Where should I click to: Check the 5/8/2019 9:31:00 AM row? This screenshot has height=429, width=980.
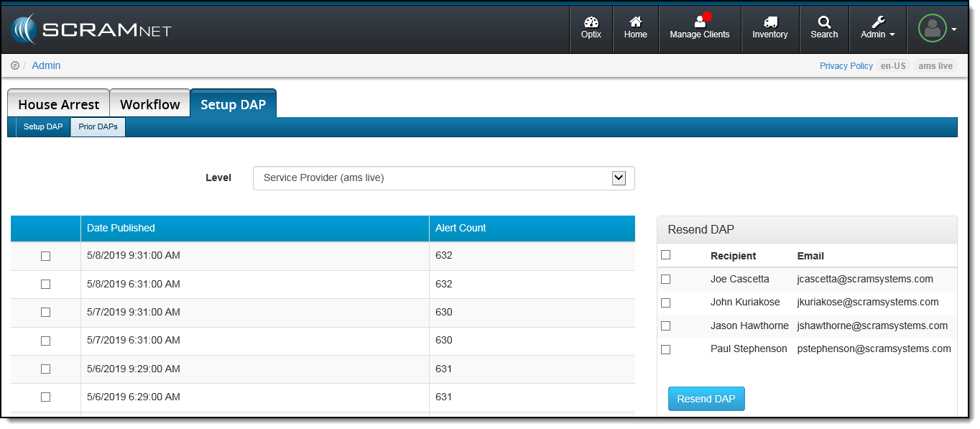coord(45,256)
